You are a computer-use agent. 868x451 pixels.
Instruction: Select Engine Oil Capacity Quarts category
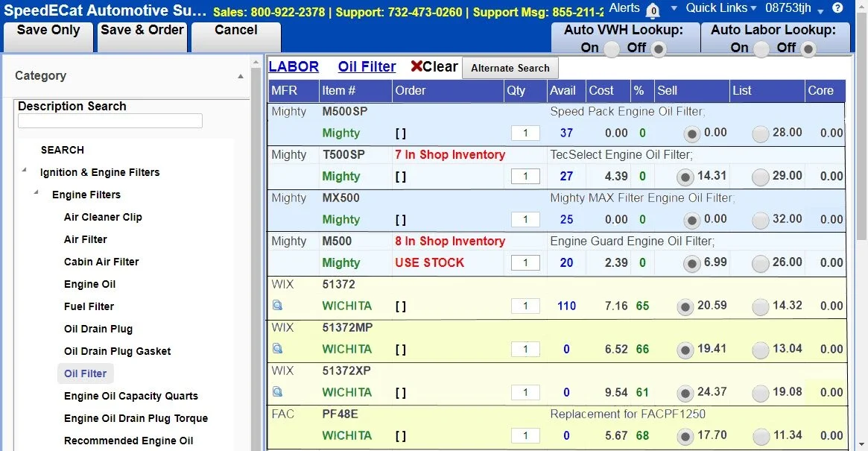point(130,396)
